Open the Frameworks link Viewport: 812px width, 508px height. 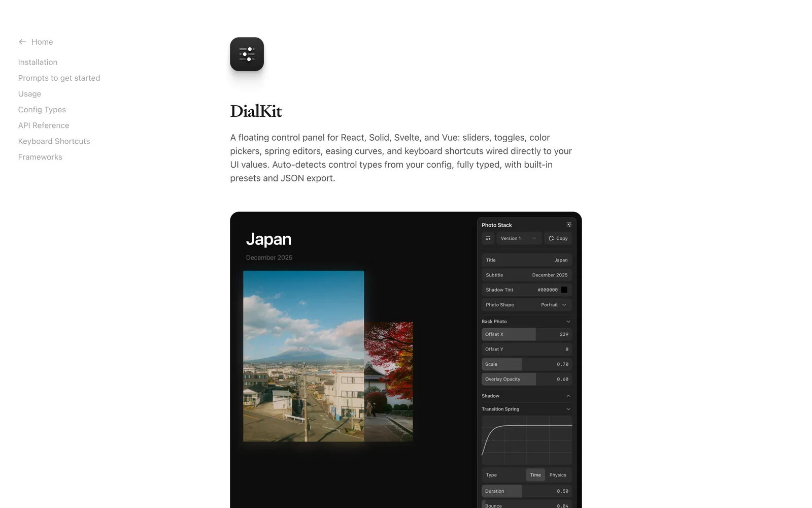[x=40, y=156]
